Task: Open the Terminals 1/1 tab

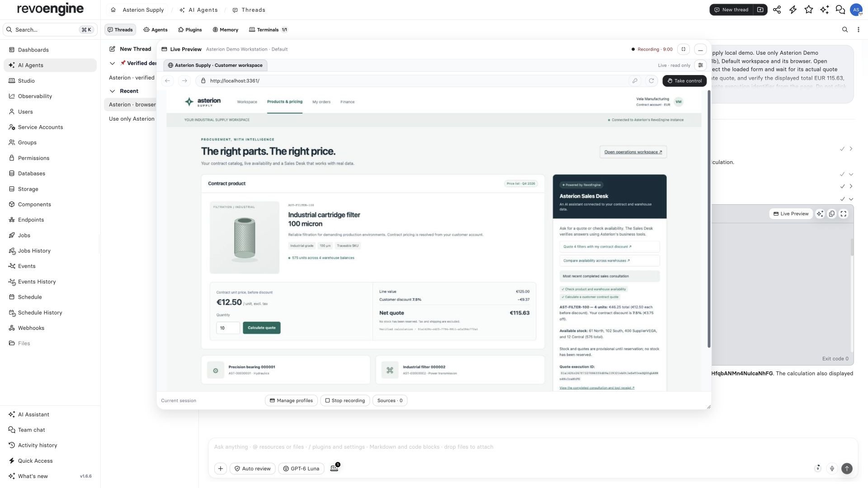Action: [268, 30]
